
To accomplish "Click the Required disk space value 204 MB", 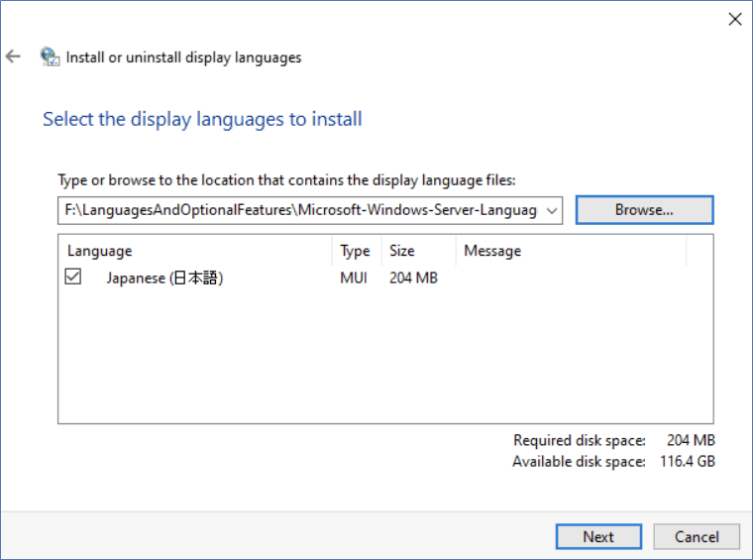I will pos(691,440).
